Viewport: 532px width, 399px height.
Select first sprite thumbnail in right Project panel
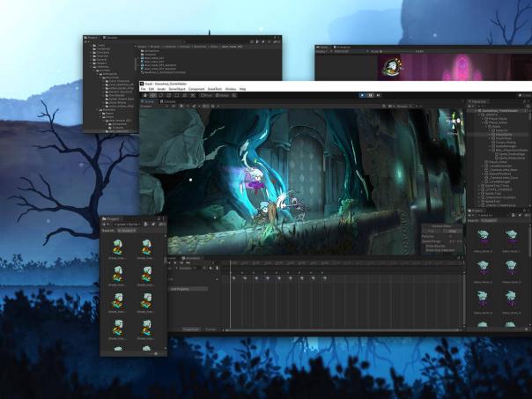(483, 235)
